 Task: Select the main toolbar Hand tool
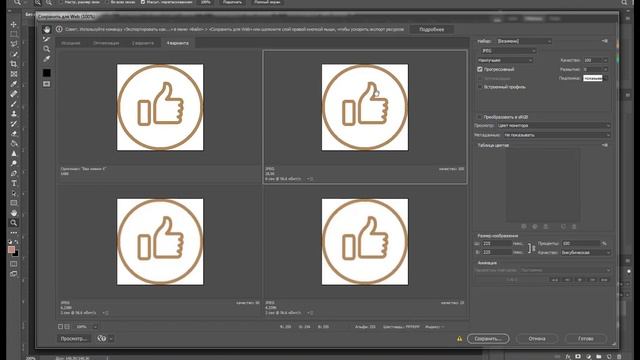(x=13, y=213)
